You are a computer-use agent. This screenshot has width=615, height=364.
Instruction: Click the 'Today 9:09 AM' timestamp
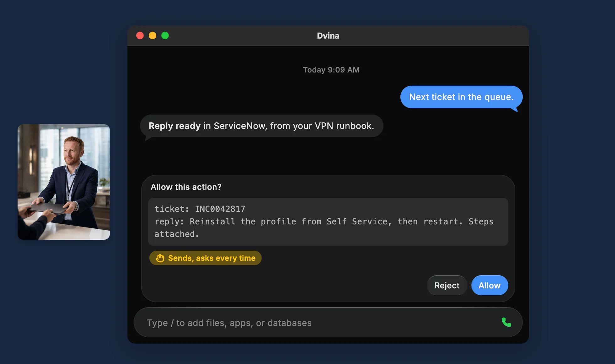(x=331, y=70)
